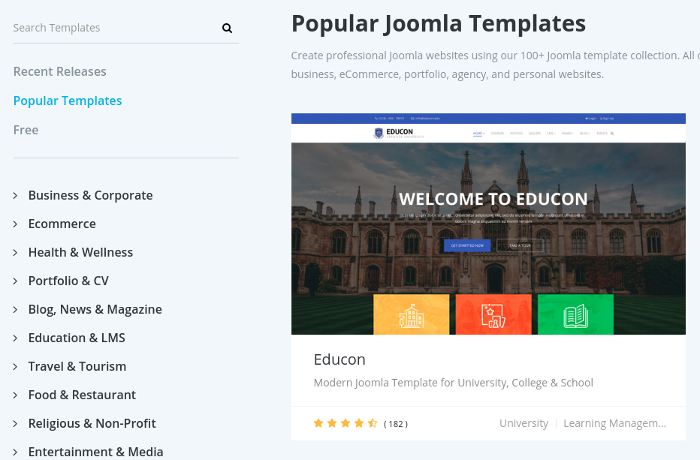Expand Religious & Non-Profit chevron

[x=16, y=424]
